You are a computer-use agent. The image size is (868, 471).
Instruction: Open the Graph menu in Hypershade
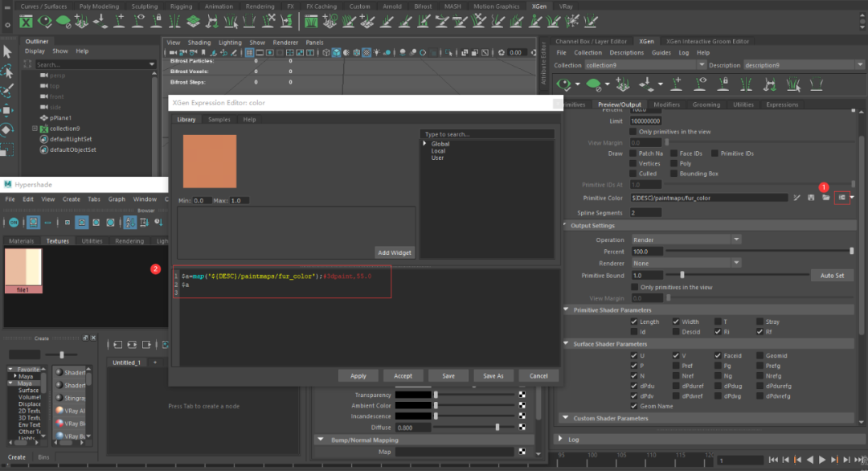point(117,199)
